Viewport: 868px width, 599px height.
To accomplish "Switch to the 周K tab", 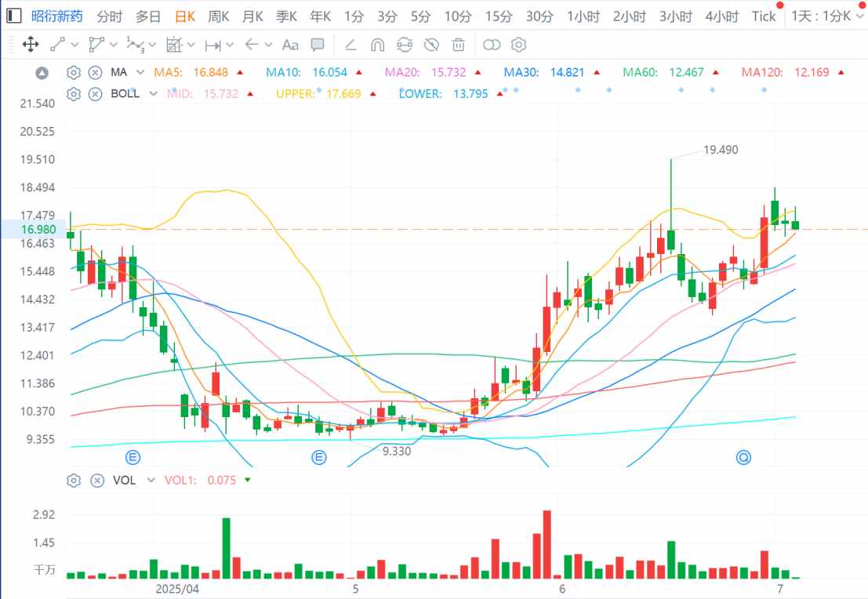I will click(218, 16).
